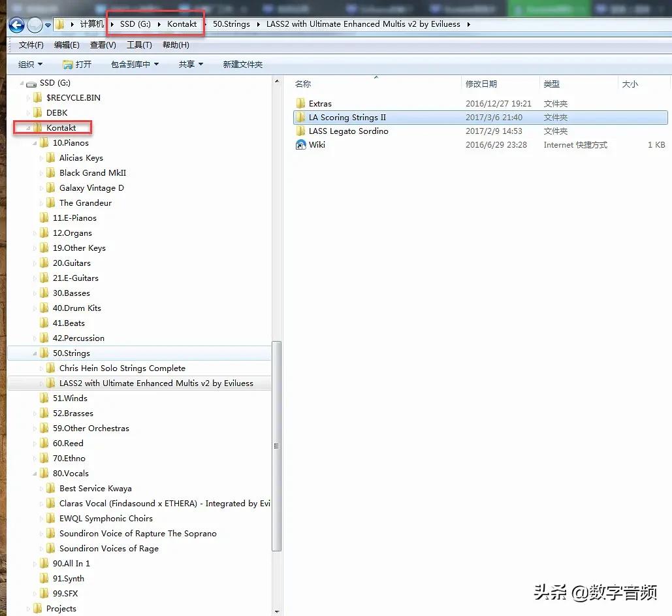Click the LASS Legato Sordino folder icon
This screenshot has width=672, height=616.
click(300, 131)
